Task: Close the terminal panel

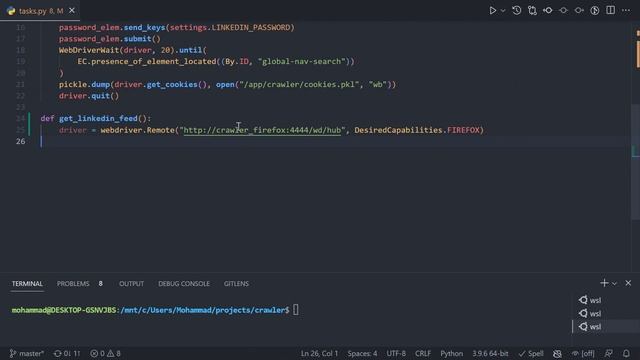Action: coord(628,283)
